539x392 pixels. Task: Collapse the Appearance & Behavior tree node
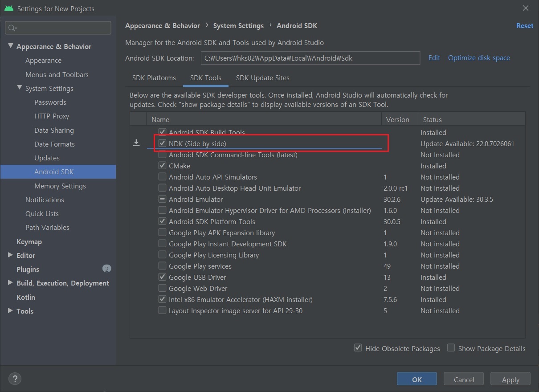pos(11,46)
